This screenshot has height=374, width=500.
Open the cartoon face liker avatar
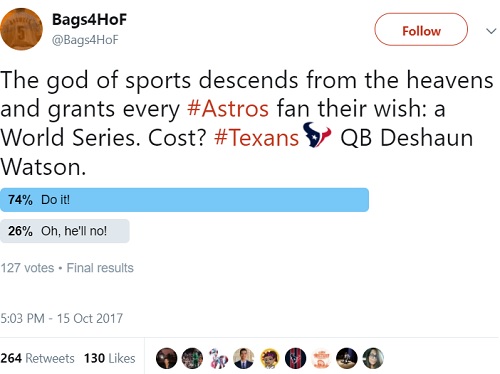coord(270,358)
